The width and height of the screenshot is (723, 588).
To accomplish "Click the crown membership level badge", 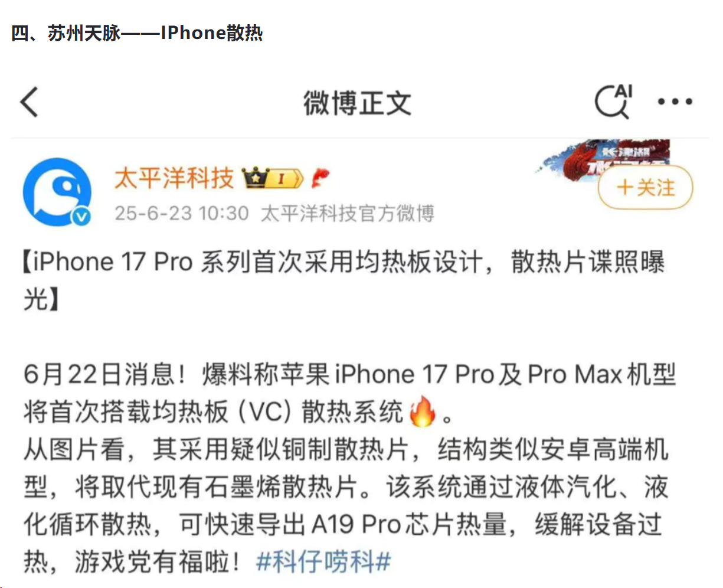I will click(272, 177).
